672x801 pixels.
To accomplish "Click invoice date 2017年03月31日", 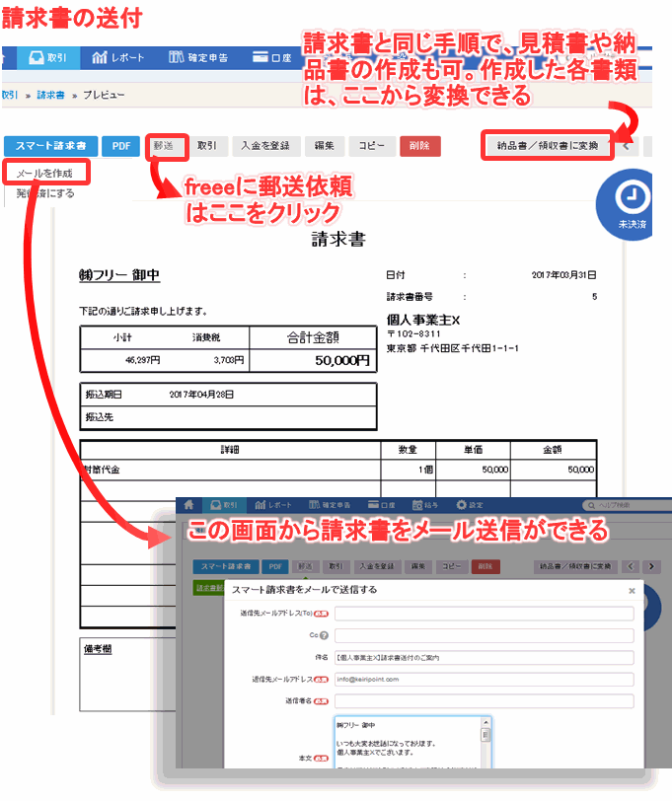I will pos(563,275).
